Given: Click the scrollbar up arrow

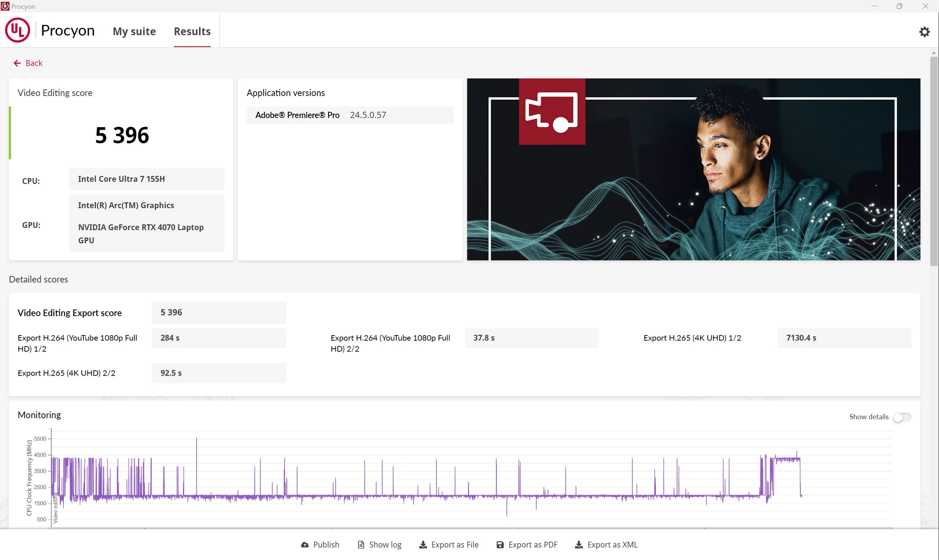Looking at the screenshot, I should pyautogui.click(x=934, y=53).
